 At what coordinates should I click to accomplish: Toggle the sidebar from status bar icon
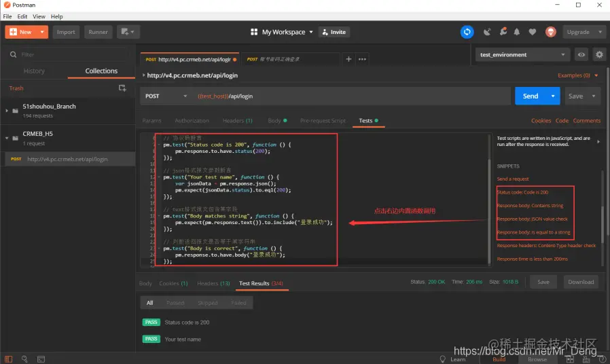pyautogui.click(x=9, y=359)
